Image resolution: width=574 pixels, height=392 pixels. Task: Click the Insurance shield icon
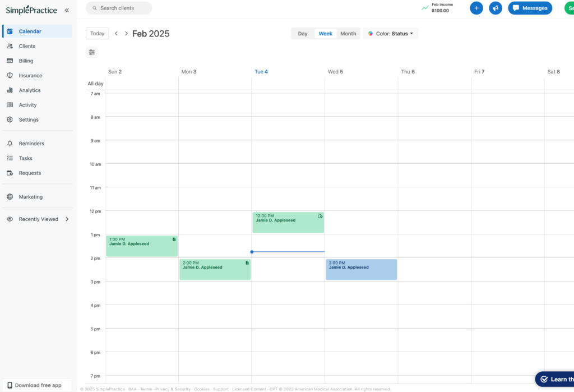pyautogui.click(x=10, y=75)
